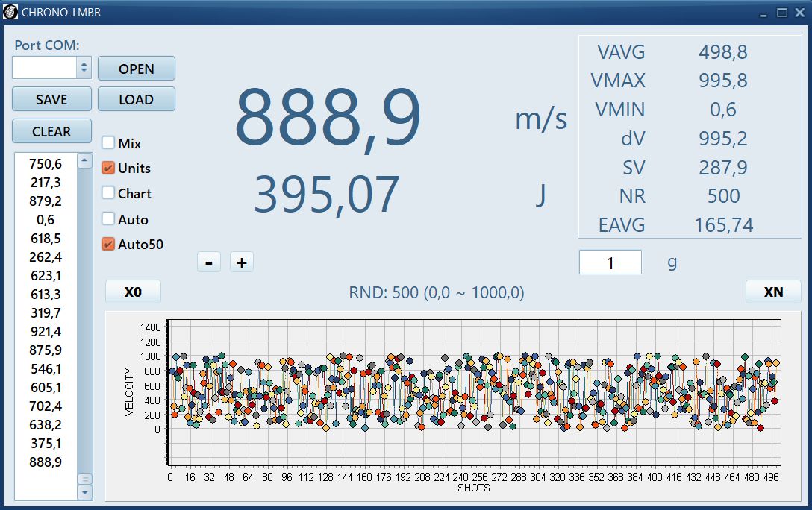Select velocity 375,1 in shot list

(46, 444)
